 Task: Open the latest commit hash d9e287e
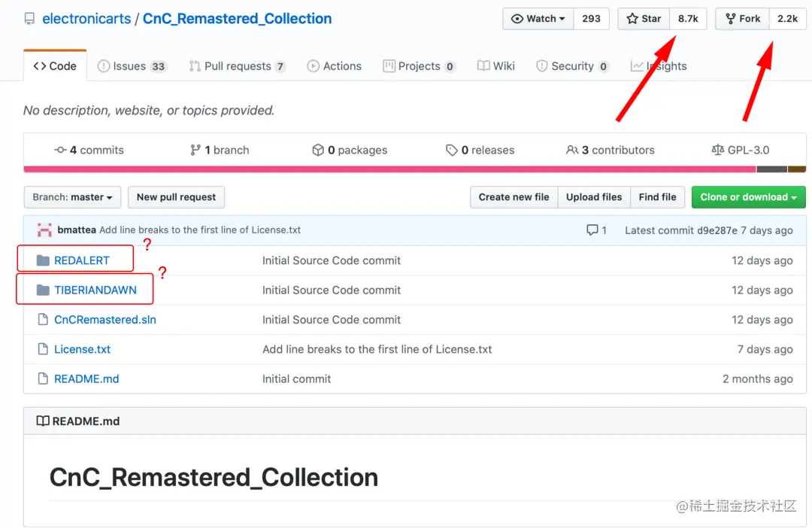pos(717,230)
